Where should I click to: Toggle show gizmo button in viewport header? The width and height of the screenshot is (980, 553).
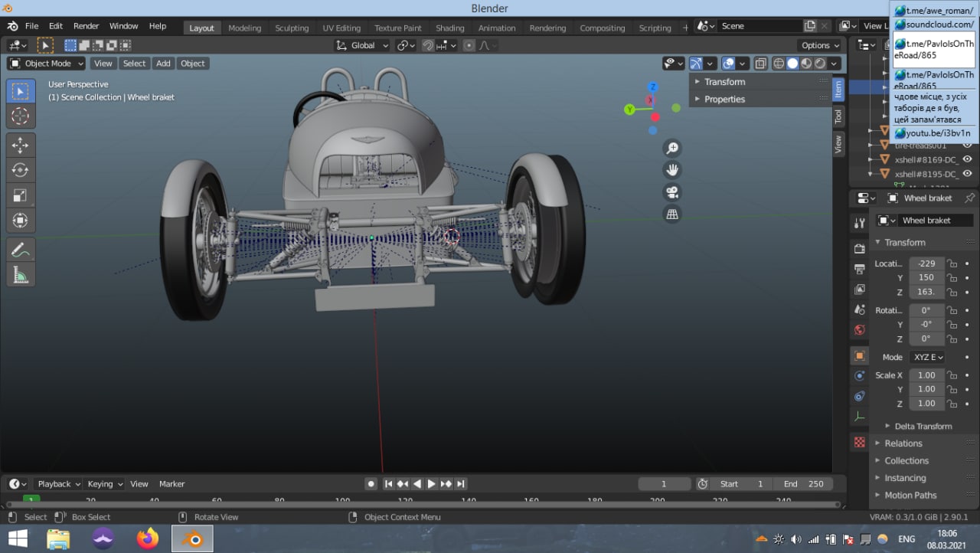696,64
